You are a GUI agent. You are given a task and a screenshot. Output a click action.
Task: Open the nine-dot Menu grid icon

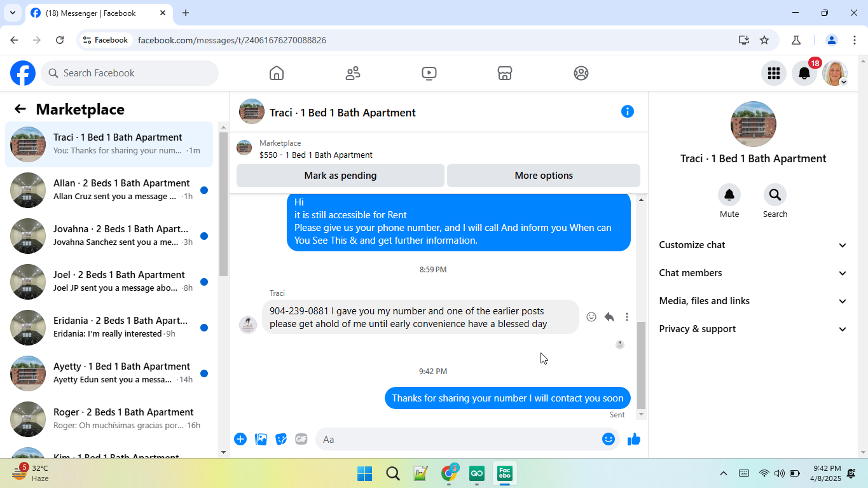click(774, 73)
